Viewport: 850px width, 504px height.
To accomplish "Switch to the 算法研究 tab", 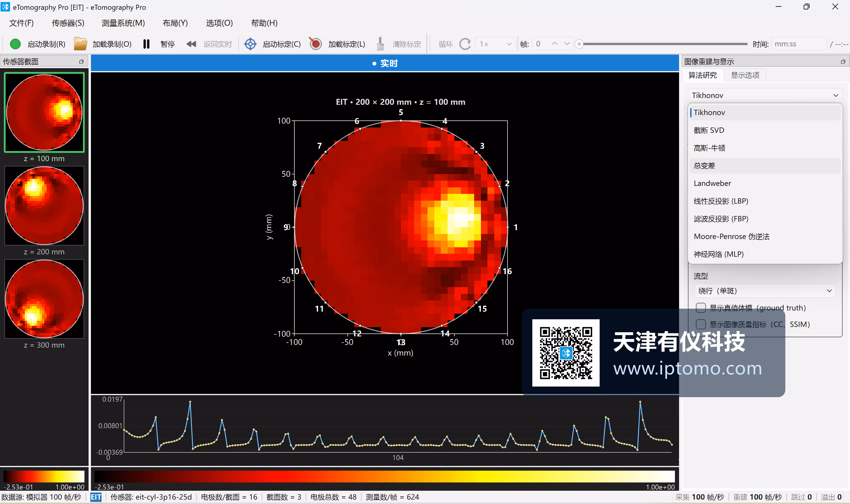I will (x=703, y=75).
